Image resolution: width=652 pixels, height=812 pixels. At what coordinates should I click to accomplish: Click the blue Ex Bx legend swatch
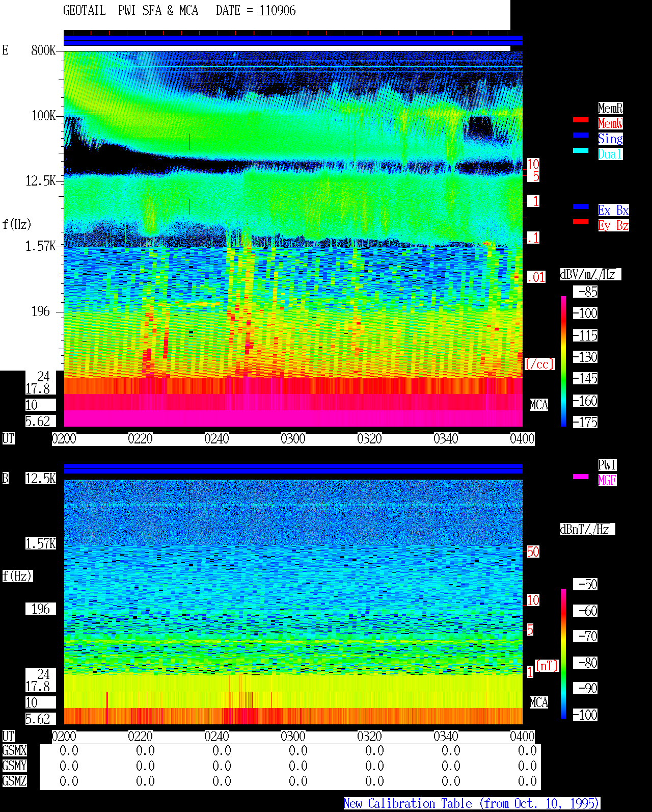point(581,206)
